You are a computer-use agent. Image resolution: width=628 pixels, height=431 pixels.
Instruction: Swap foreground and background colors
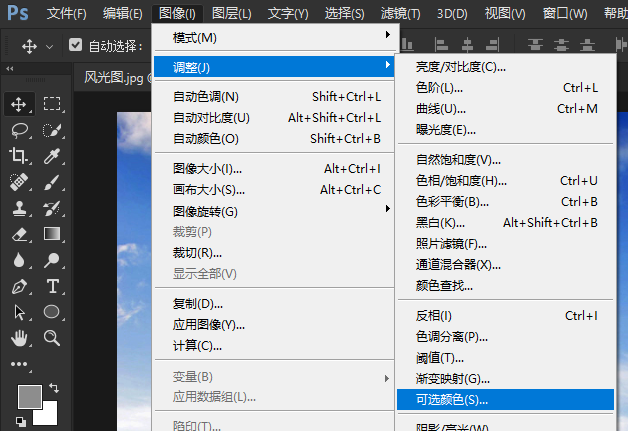54,388
